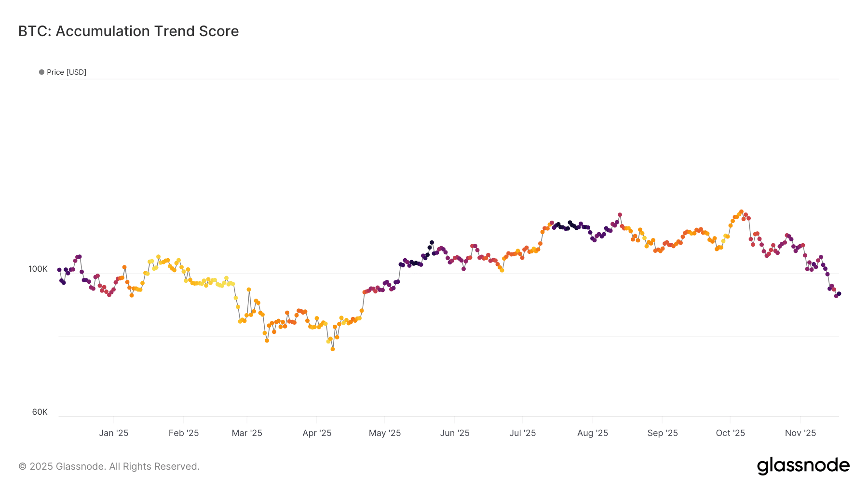This screenshot has height=488, width=868.
Task: Click the BTC: Accumulation Trend Score title
Action: click(x=128, y=31)
